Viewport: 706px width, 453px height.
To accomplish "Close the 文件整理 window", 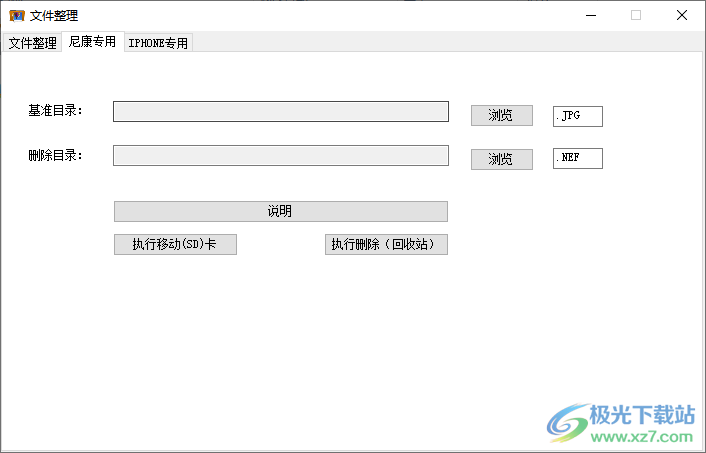I will (x=682, y=15).
